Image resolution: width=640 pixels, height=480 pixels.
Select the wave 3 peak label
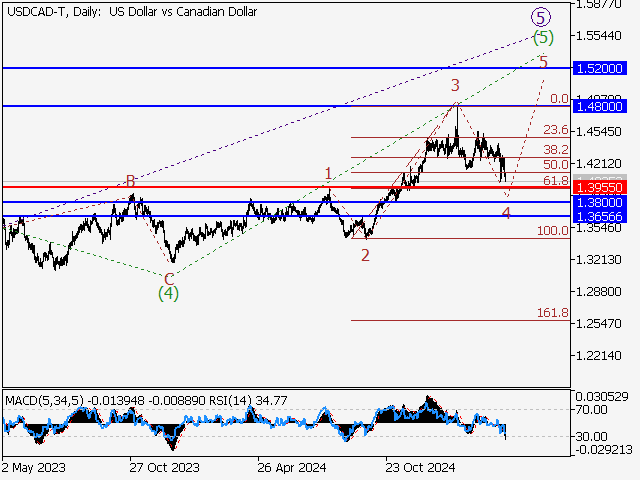(454, 85)
